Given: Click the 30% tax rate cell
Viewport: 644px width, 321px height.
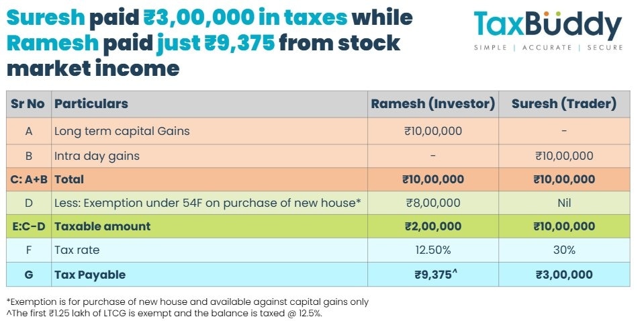Looking at the screenshot, I should pyautogui.click(x=563, y=250).
